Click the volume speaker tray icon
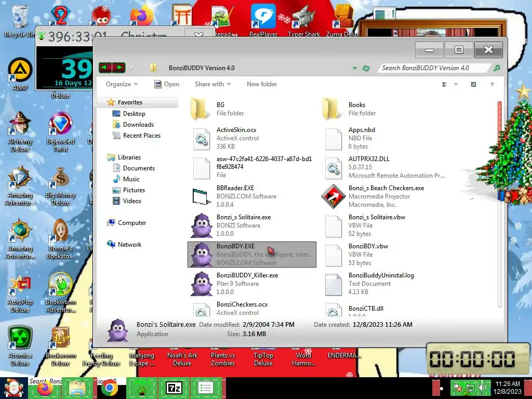The image size is (532, 399). [482, 388]
